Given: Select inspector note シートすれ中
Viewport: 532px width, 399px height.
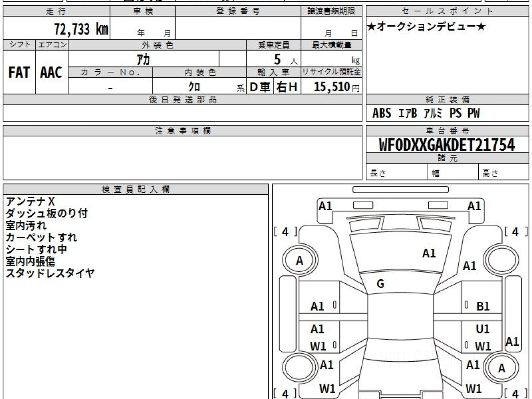Looking at the screenshot, I should 36,249.
